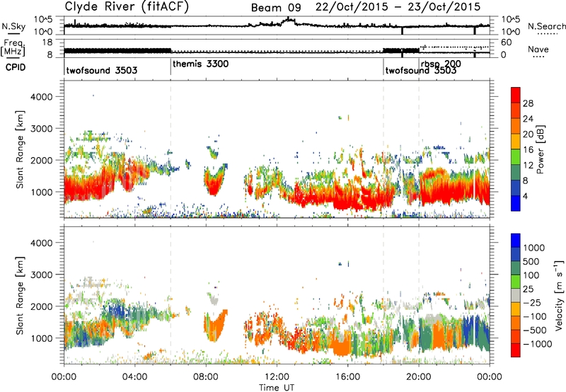Click the red bottom segment of Velocity colorbar
Image resolution: width=566 pixels, height=392 pixels.
pos(516,350)
